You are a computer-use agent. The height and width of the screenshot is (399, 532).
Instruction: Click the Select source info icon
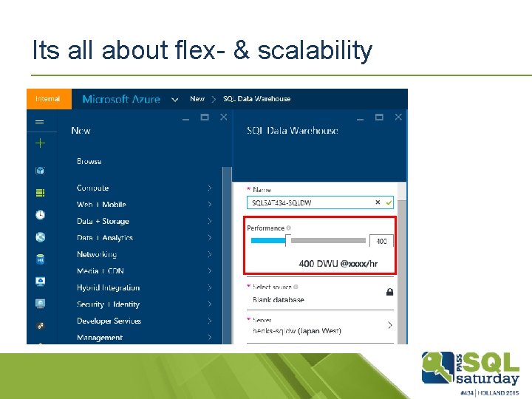(296, 287)
